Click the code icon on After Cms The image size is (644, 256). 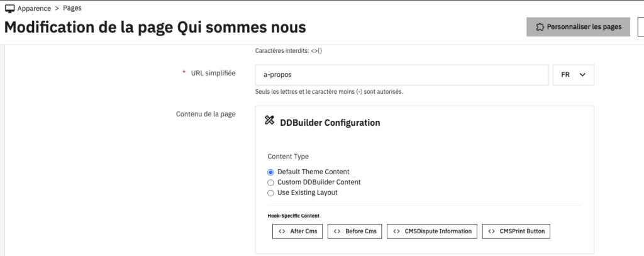coord(281,231)
